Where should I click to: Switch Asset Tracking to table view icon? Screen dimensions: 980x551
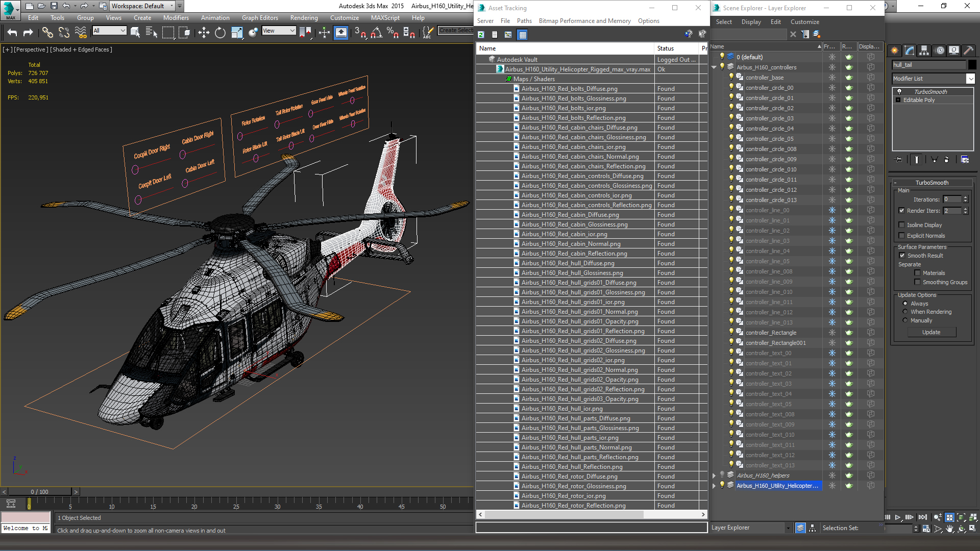(x=522, y=35)
